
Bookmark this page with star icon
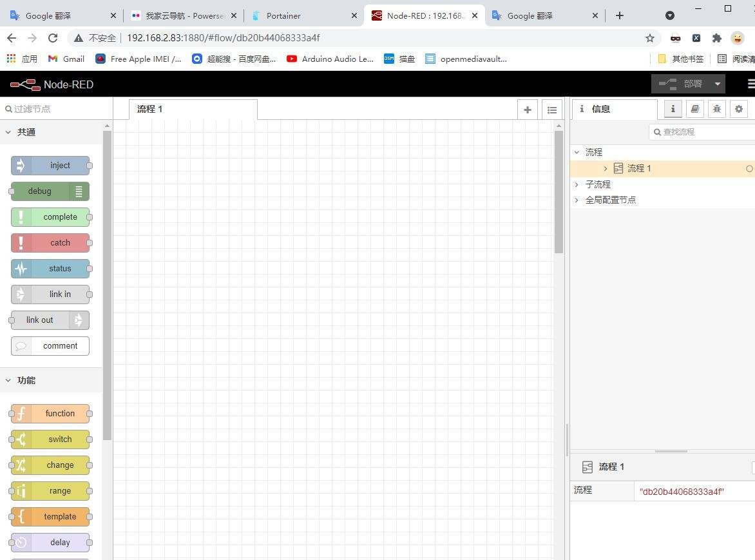tap(650, 38)
